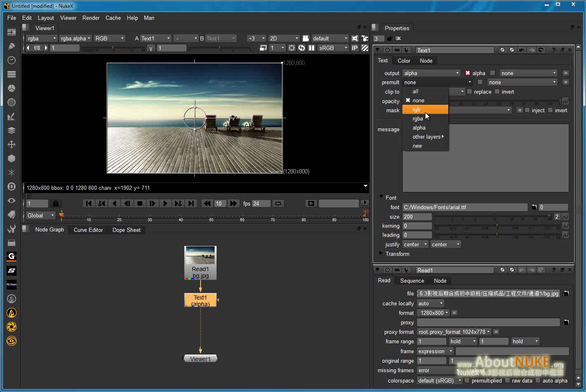The height and width of the screenshot is (392, 586).
Task: Click opacity animation curve icon
Action: [565, 101]
